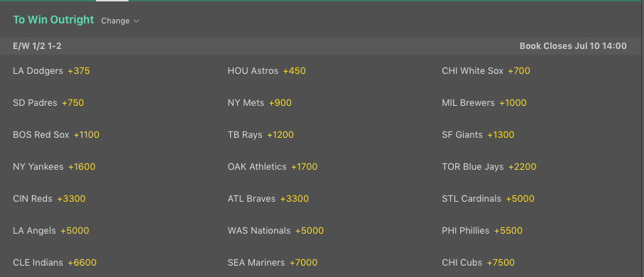Add NY Mets +900 to betslip

[260, 103]
